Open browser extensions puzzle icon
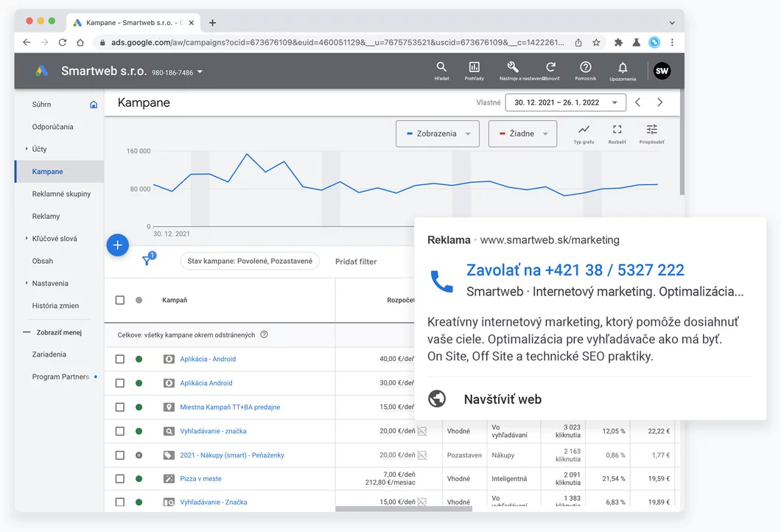 click(x=618, y=42)
